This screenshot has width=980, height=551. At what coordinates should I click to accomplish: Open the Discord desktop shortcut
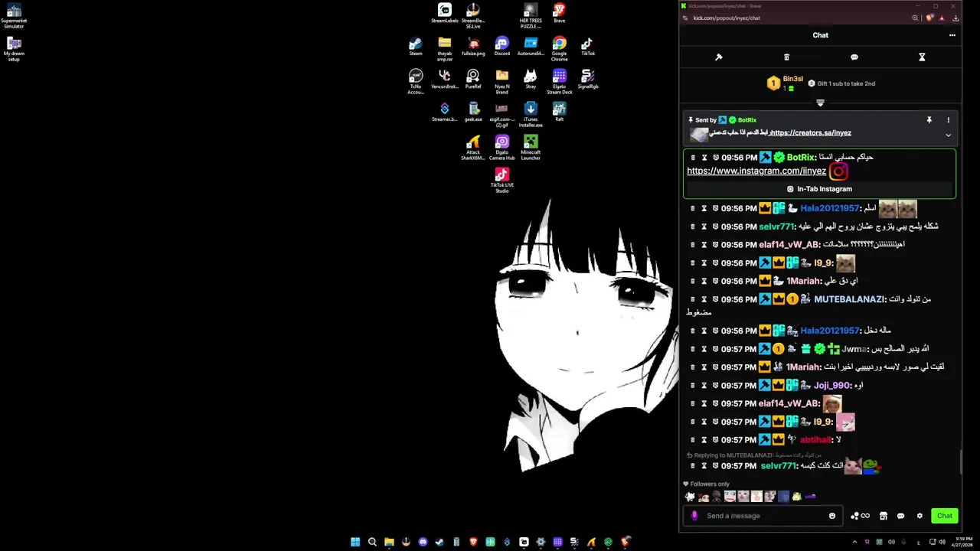(501, 47)
